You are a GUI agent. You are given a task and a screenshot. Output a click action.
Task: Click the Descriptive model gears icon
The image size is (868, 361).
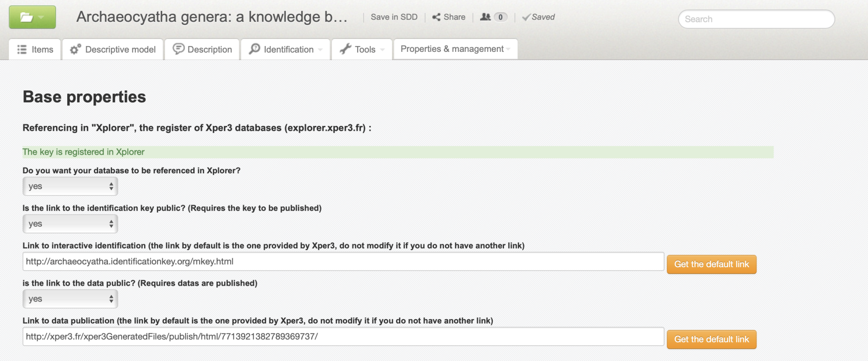pyautogui.click(x=75, y=49)
